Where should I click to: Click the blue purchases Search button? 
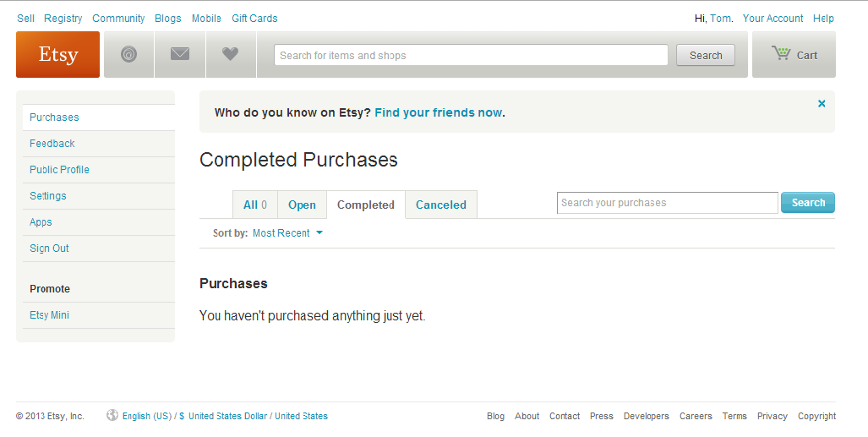point(808,203)
